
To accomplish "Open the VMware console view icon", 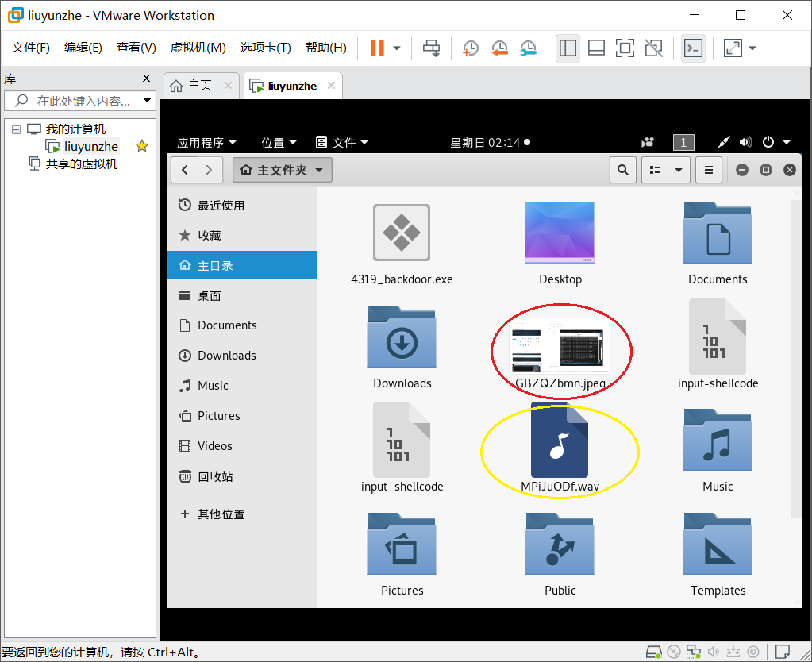I will point(693,48).
